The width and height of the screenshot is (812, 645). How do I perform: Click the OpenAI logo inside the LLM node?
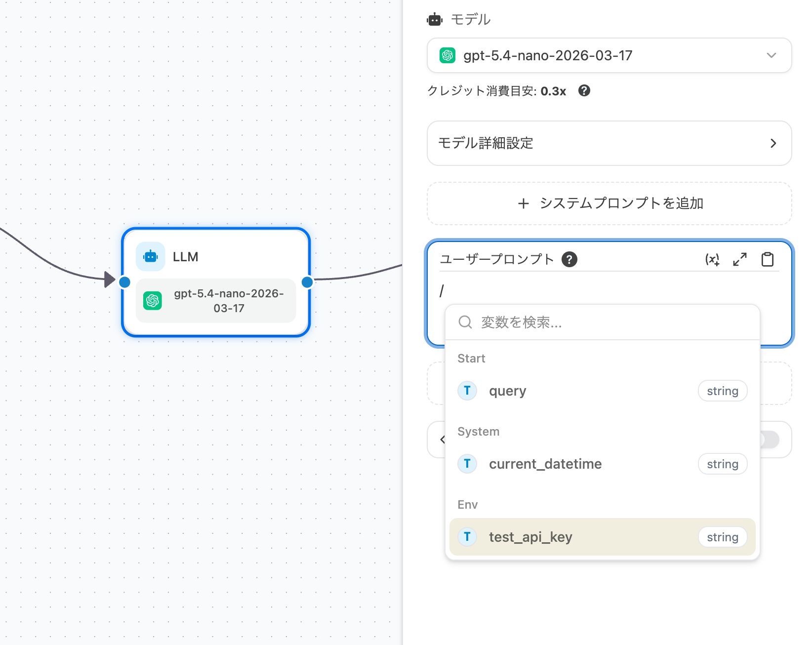click(153, 300)
